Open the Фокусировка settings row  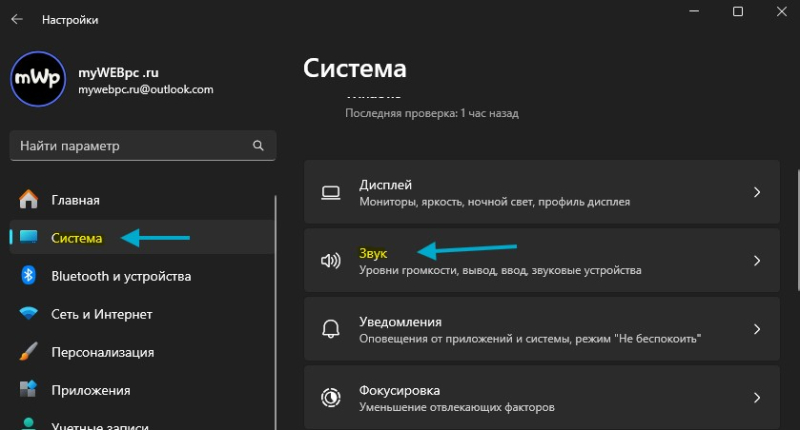pos(540,397)
